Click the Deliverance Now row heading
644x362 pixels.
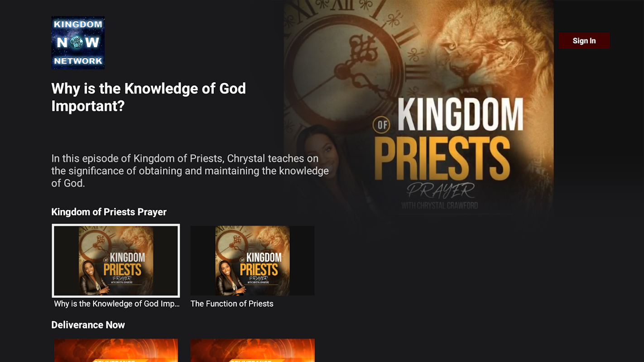pyautogui.click(x=88, y=325)
